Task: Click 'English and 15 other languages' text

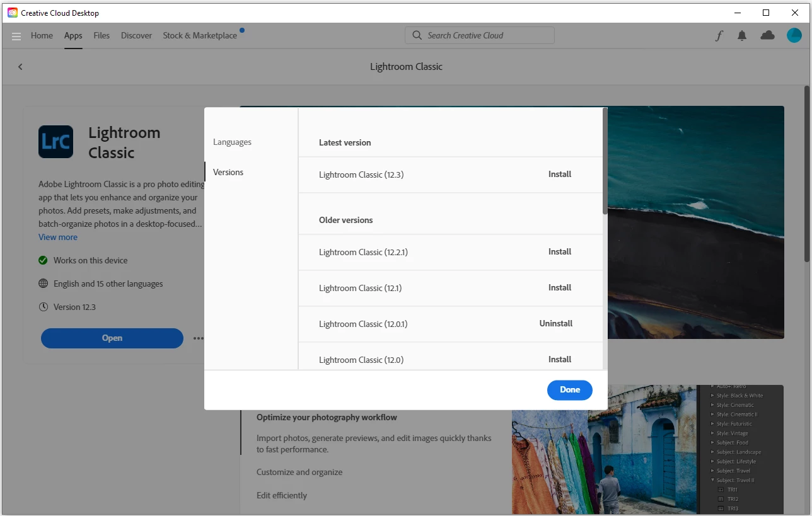Action: tap(108, 284)
